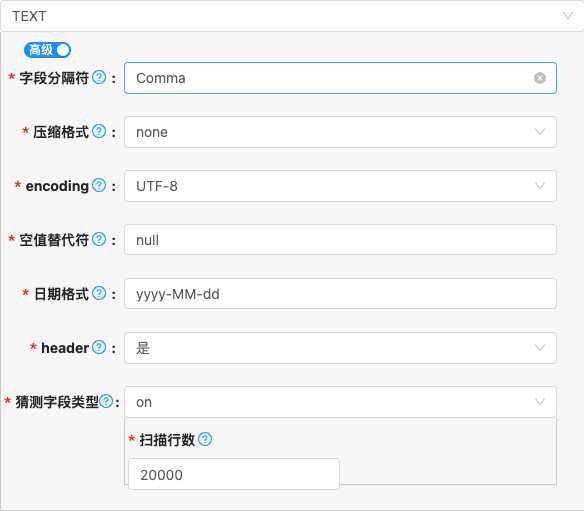Screen dimensions: 584x511
Task: Toggle the 高级 advanced switch
Action: tap(47, 50)
